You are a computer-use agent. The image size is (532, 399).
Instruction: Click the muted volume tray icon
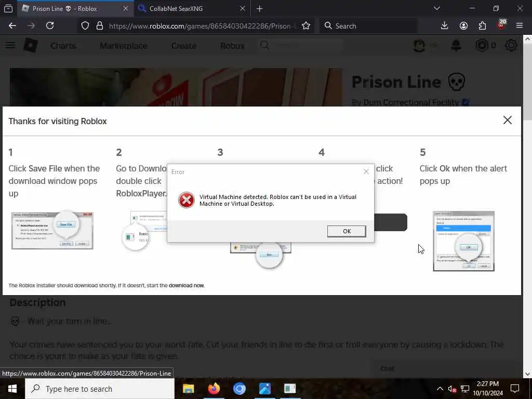coord(452,389)
